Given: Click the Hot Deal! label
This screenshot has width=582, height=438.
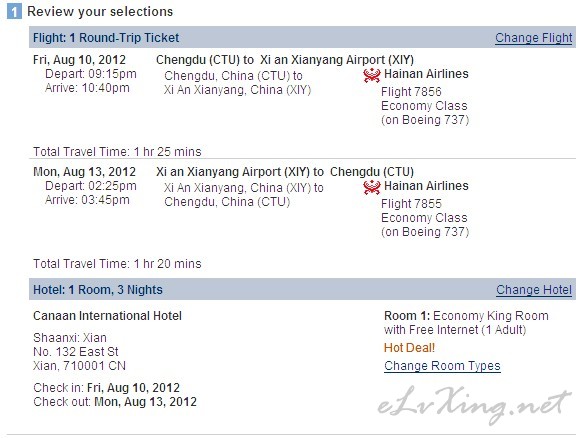Looking at the screenshot, I should coord(409,348).
